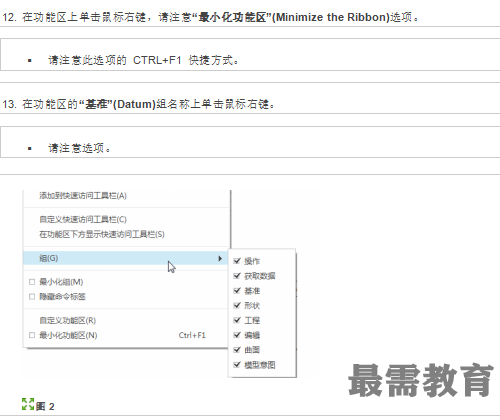Toggle the 最小化功能区(N) checkbox

[32, 335]
